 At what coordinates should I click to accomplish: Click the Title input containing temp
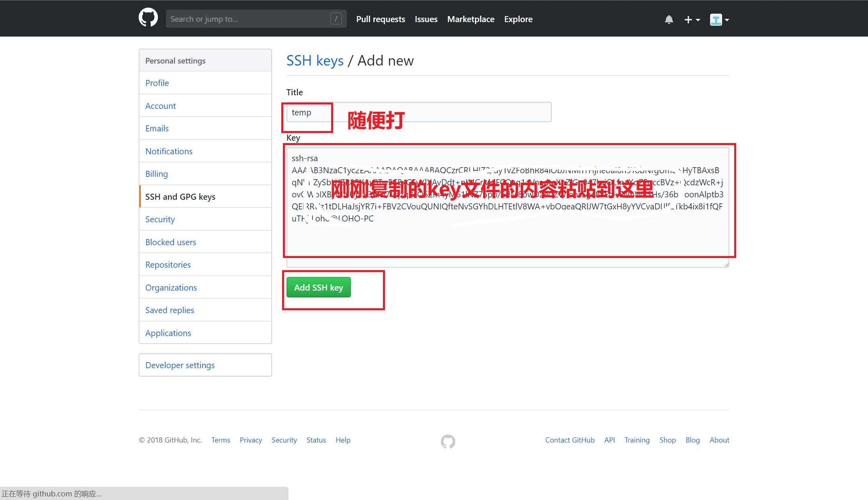tap(418, 112)
